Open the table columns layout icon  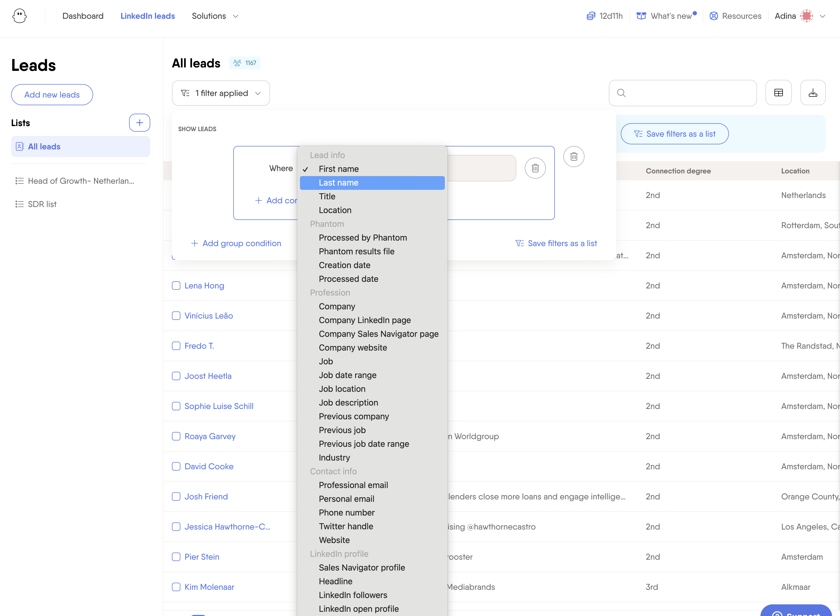(x=778, y=93)
